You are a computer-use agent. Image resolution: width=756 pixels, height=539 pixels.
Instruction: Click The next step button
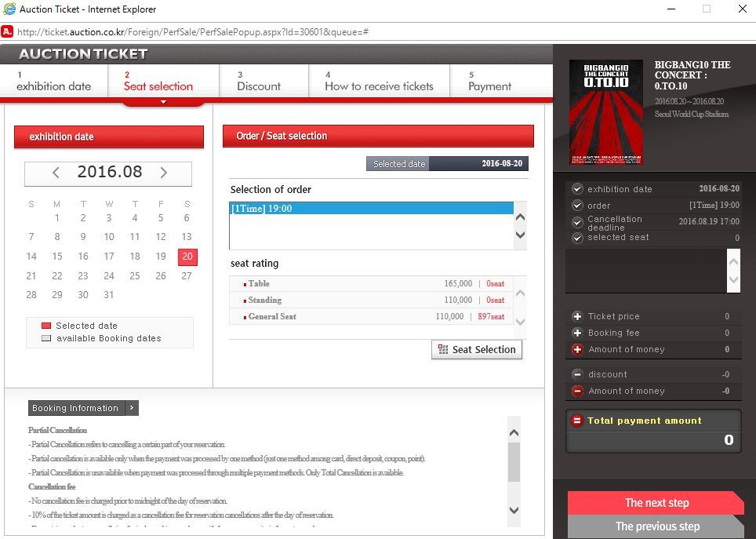click(656, 503)
